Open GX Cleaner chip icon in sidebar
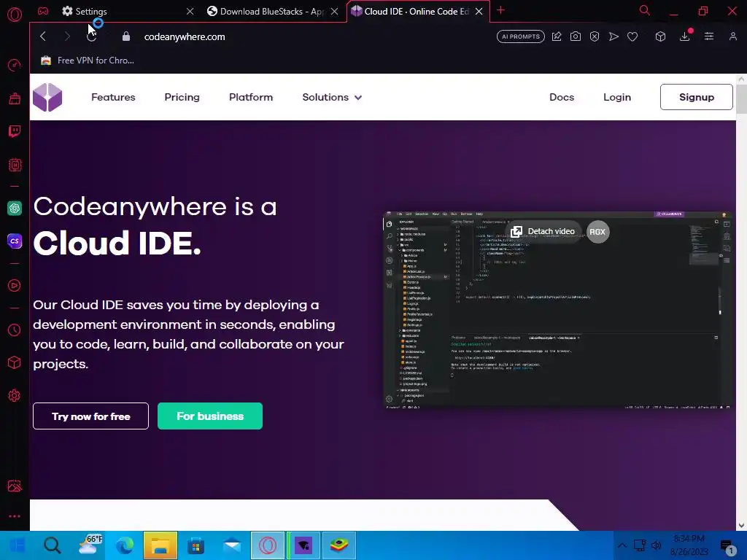Viewport: 747px width, 560px height. [15, 165]
